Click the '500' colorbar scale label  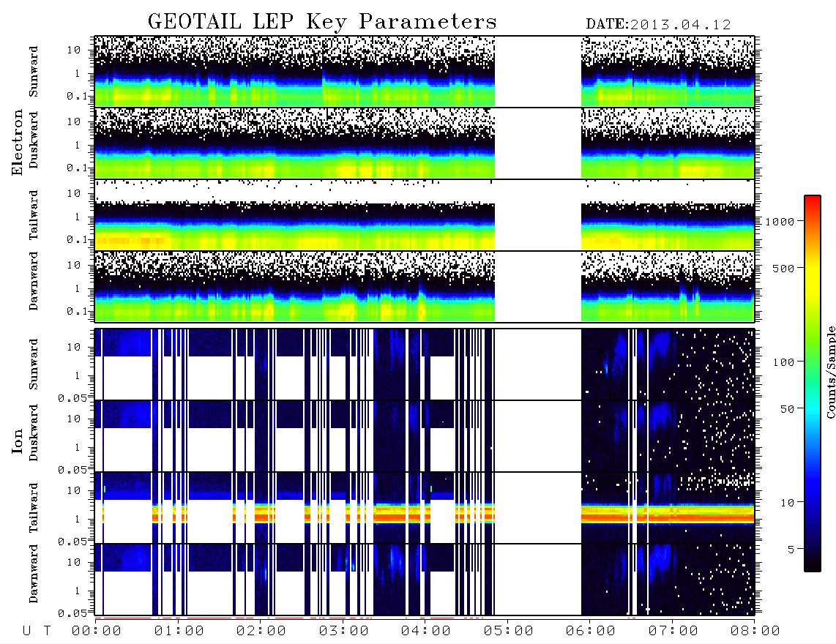[784, 268]
